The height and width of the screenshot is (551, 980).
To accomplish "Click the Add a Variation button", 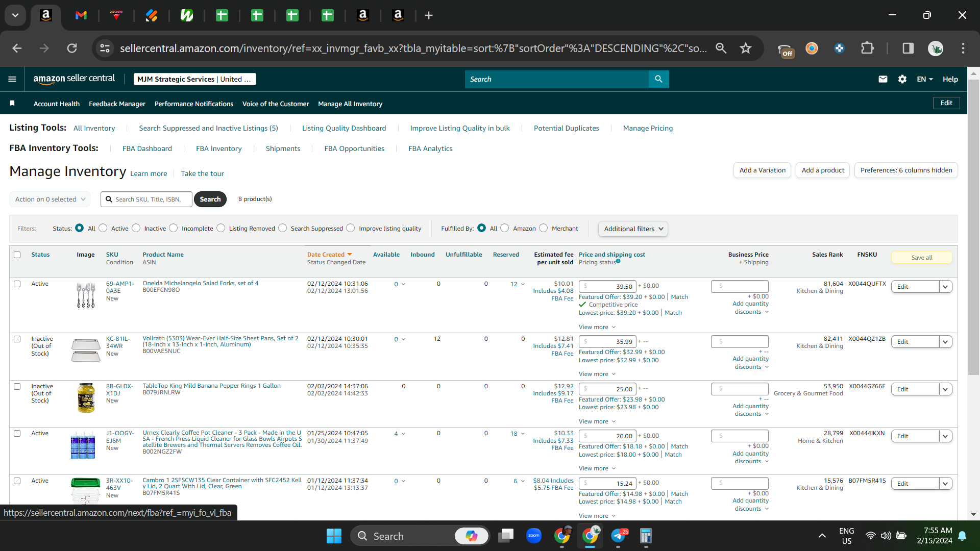I will (x=763, y=170).
